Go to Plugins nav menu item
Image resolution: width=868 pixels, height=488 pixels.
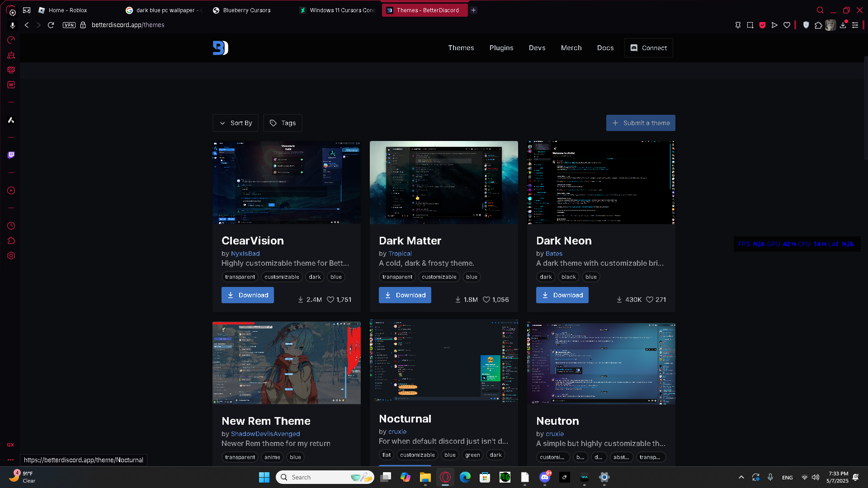(501, 48)
